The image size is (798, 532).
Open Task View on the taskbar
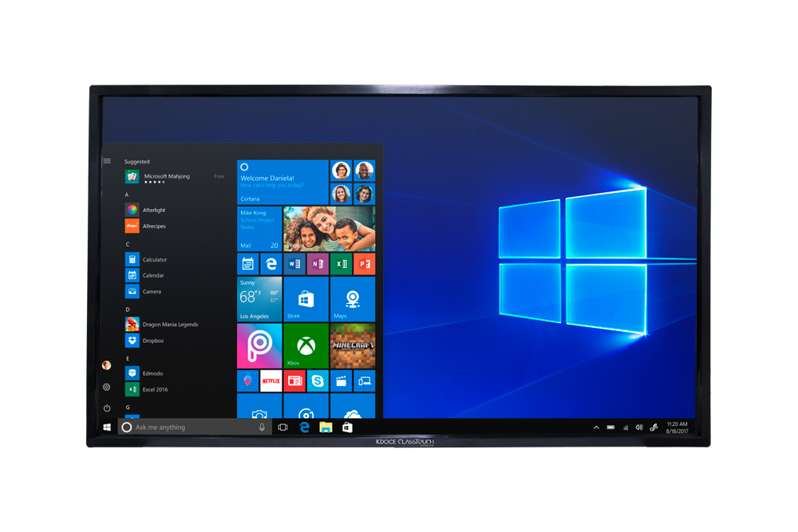click(x=283, y=428)
